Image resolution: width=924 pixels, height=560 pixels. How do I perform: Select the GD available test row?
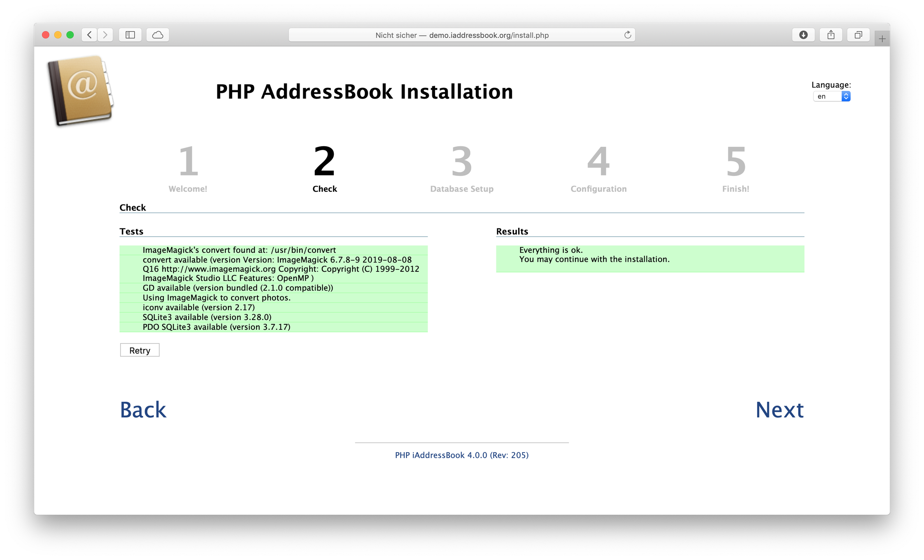click(x=274, y=288)
